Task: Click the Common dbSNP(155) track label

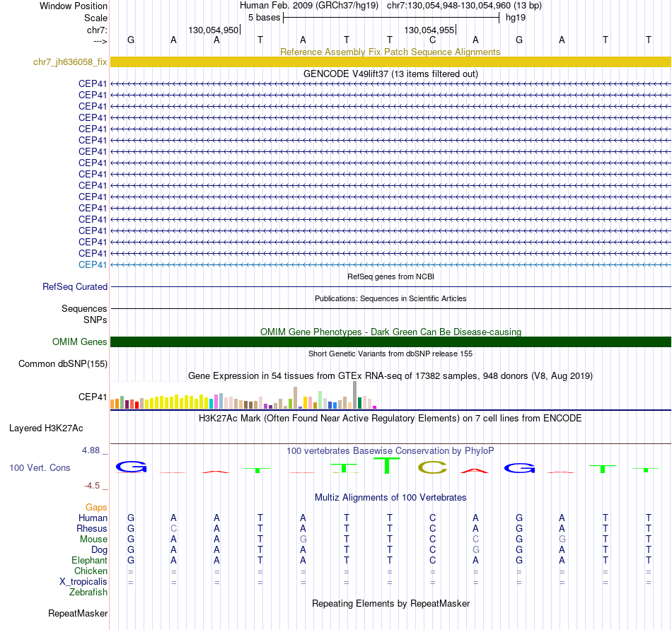Action: (x=62, y=363)
